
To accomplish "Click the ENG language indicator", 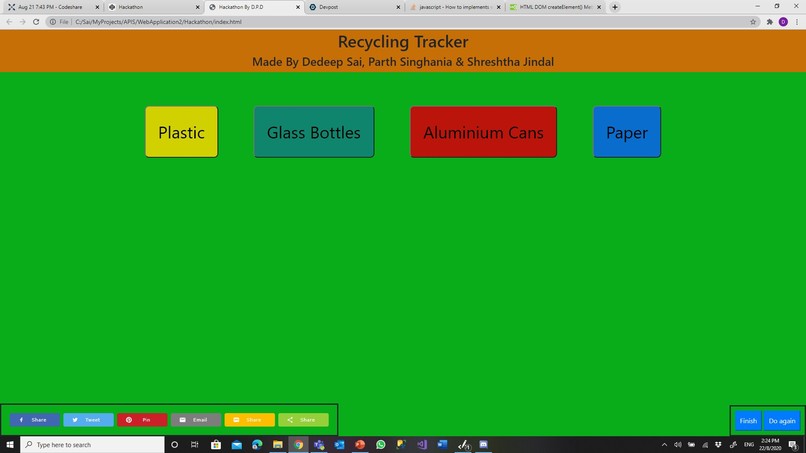I will pos(748,444).
